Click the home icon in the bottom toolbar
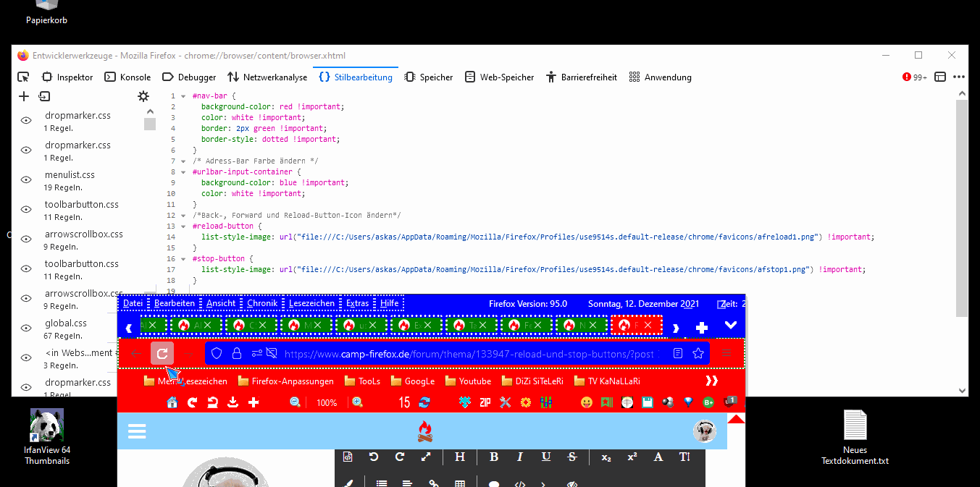Image resolution: width=980 pixels, height=487 pixels. pos(172,402)
